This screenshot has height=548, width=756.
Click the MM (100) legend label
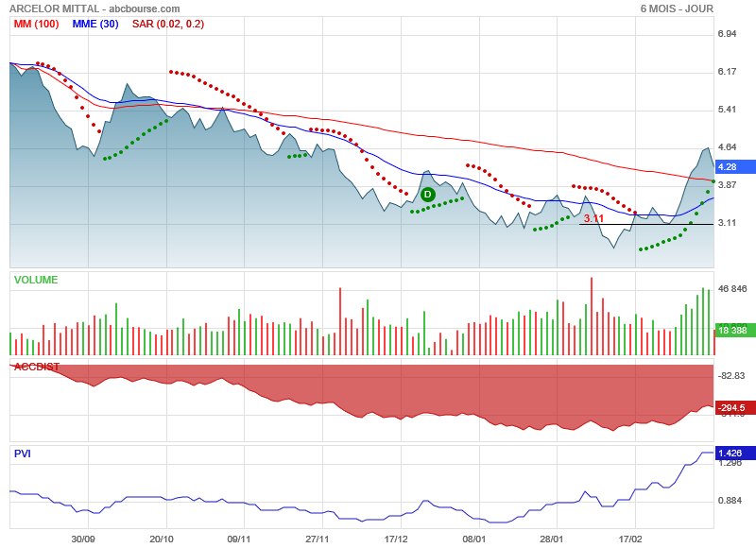36,25
